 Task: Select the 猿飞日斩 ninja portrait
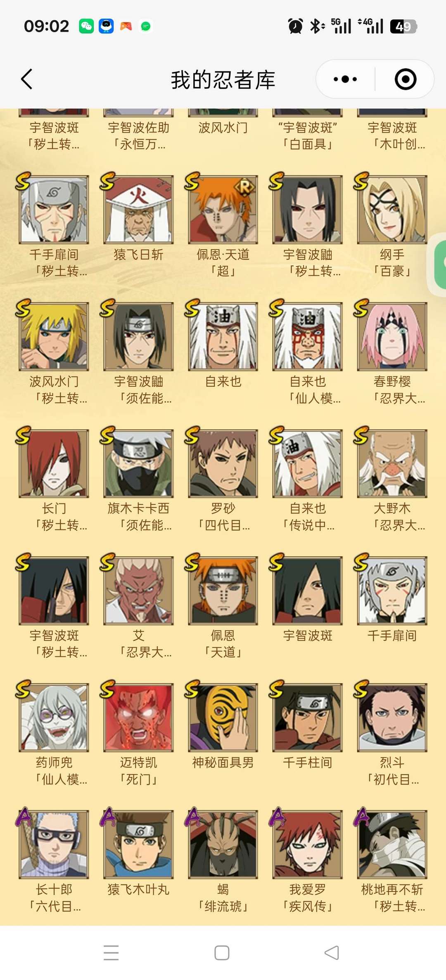click(138, 210)
